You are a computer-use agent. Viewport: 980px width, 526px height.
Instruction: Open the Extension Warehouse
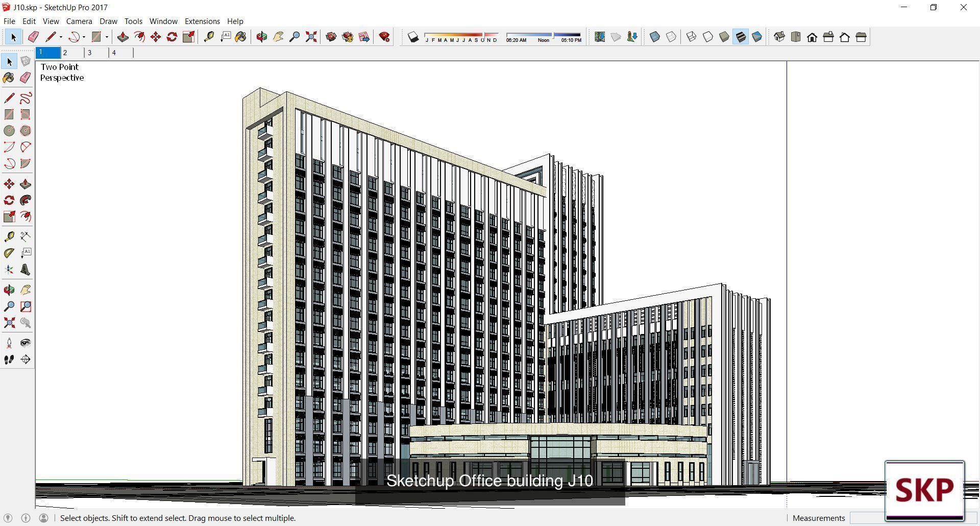click(x=348, y=37)
